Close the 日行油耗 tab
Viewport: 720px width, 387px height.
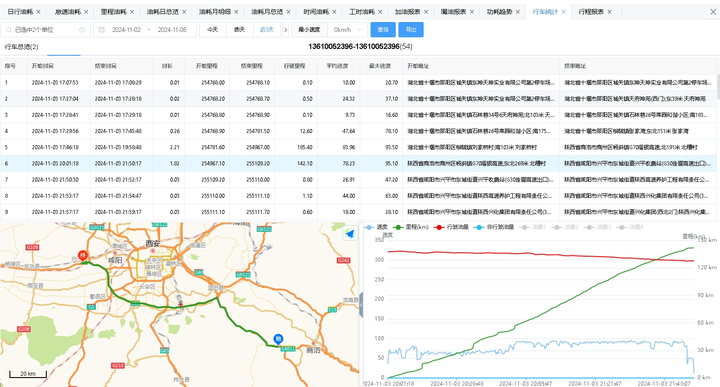pos(38,12)
